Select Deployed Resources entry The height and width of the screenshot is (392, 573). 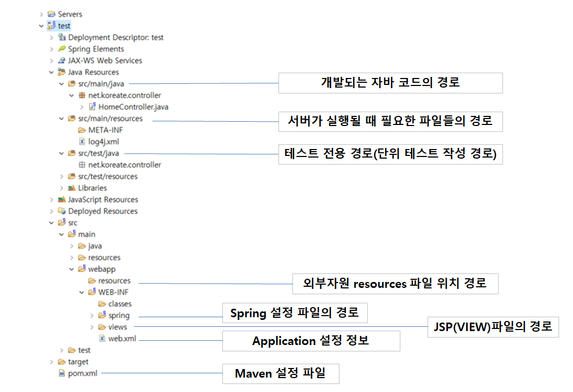click(x=103, y=211)
